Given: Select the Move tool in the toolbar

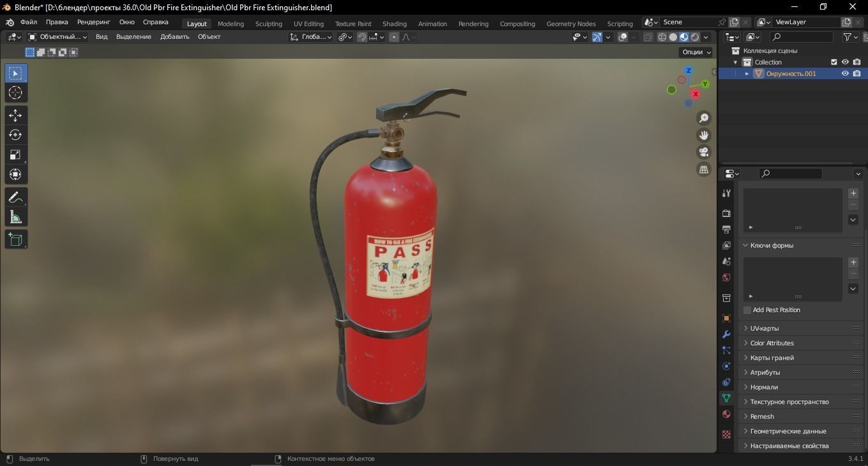Looking at the screenshot, I should [15, 115].
